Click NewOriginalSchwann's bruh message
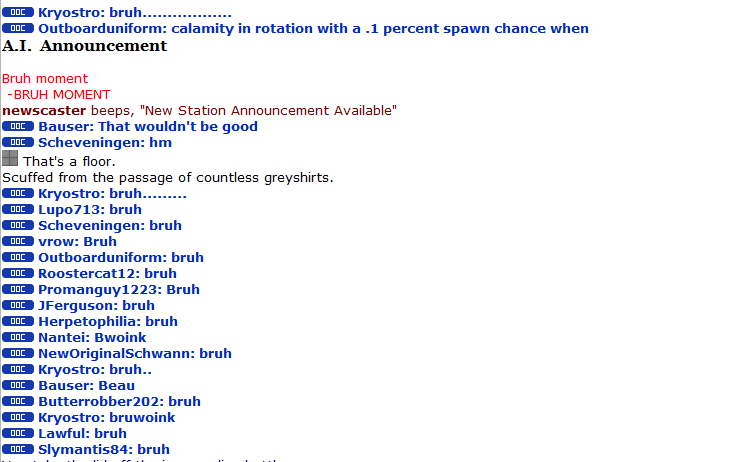The height and width of the screenshot is (462, 744). coord(135,354)
